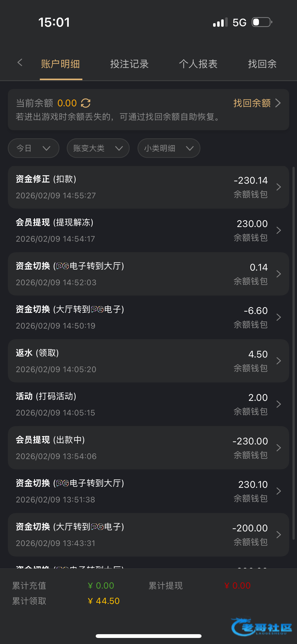Switch to the 投注记录 tab
The height and width of the screenshot is (644, 297).
pyautogui.click(x=129, y=64)
